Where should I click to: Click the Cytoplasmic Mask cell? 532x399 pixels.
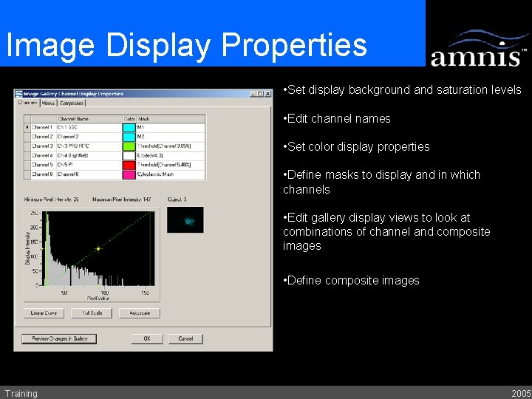coord(171,174)
